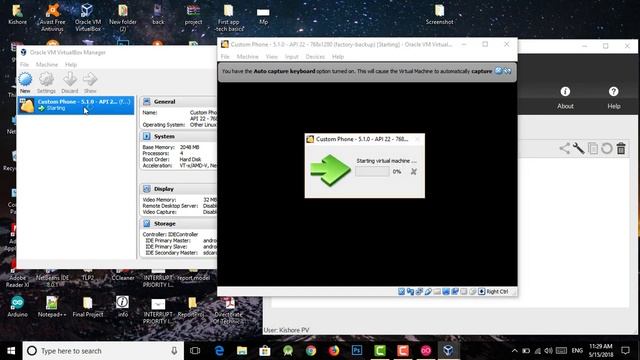Open Help in Genymotion window
The width and height of the screenshot is (640, 360).
(613, 98)
